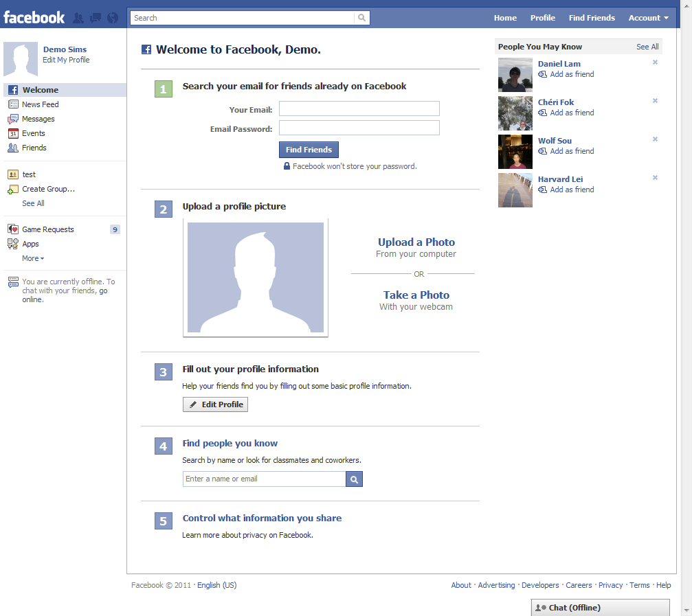This screenshot has width=692, height=616.
Task: Click the test group icon
Action: [13, 174]
